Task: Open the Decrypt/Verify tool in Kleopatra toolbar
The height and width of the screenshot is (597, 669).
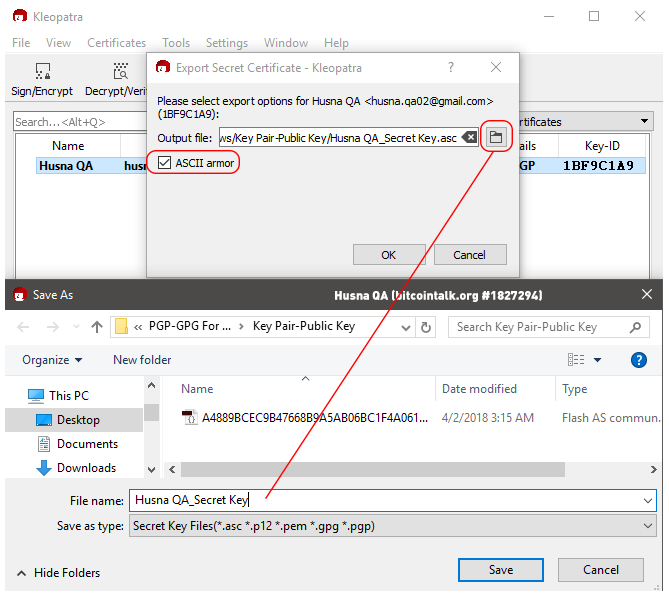Action: (x=116, y=79)
